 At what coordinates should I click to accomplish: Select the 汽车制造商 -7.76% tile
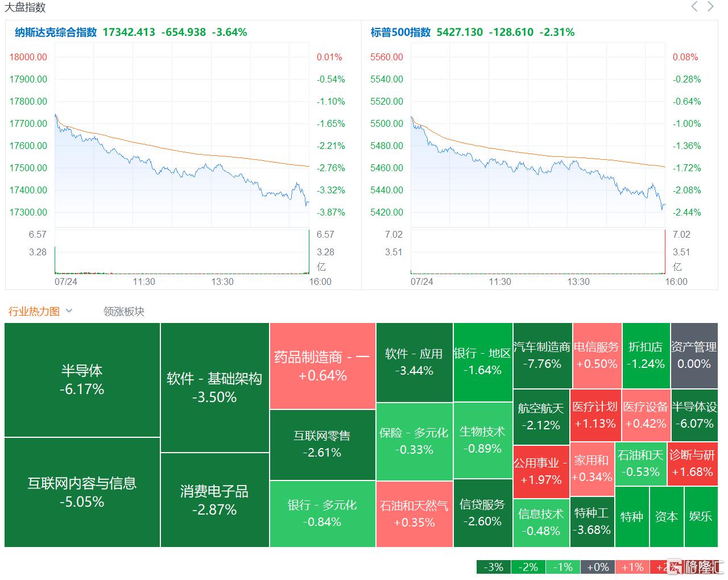pos(542,355)
